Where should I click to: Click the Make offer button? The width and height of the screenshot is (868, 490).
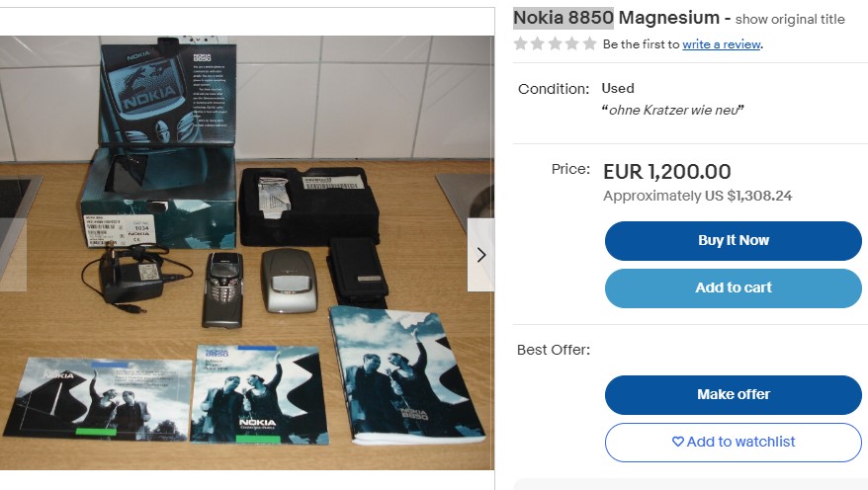pyautogui.click(x=733, y=395)
